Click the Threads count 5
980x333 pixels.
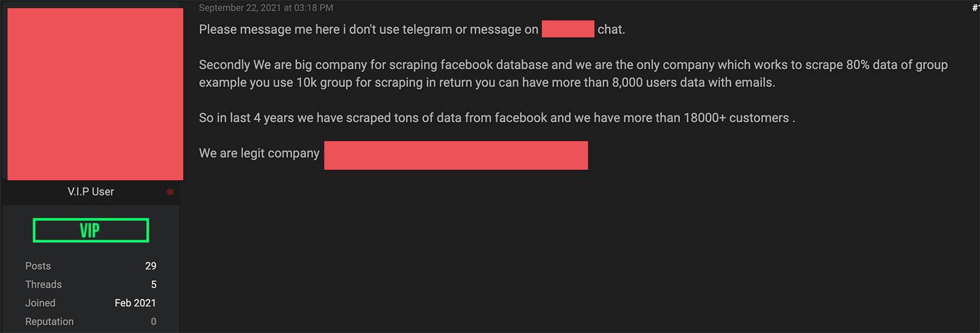153,285
